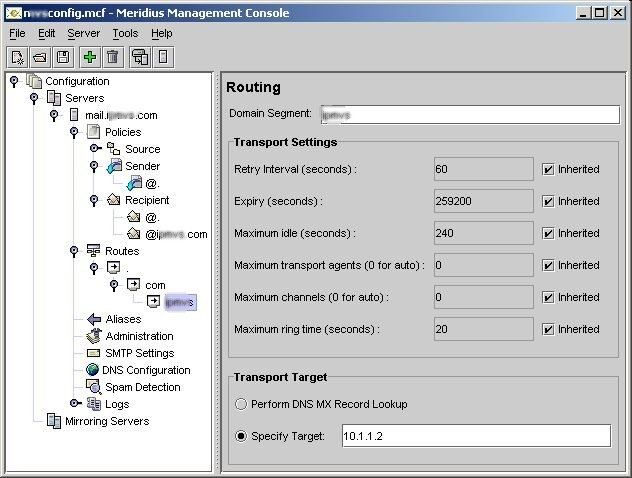632x478 pixels.
Task: Click the trash can Delete icon
Action: [x=113, y=57]
